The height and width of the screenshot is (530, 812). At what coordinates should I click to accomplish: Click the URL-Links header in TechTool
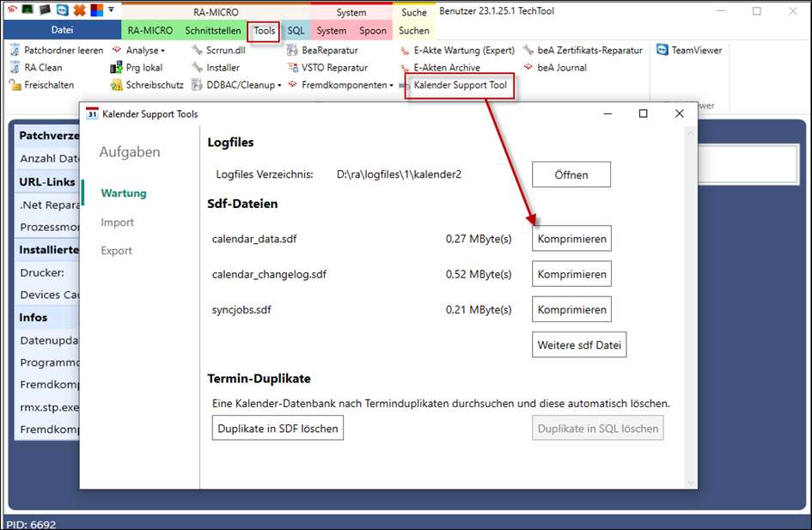coord(47,182)
